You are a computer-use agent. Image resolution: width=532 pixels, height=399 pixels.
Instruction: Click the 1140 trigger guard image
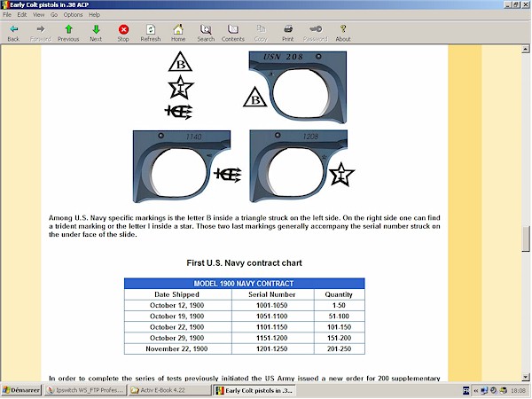[182, 167]
